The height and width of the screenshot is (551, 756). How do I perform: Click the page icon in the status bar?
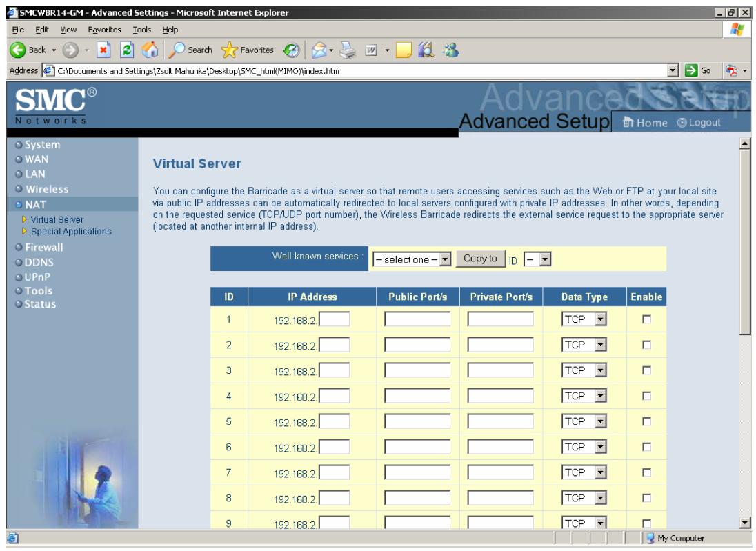coord(13,538)
